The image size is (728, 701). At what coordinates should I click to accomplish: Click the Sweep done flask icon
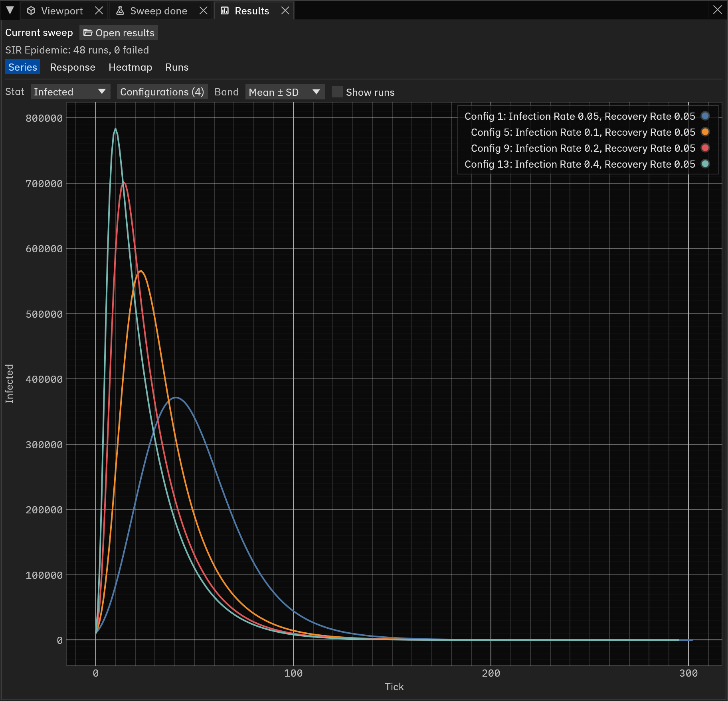(x=120, y=11)
